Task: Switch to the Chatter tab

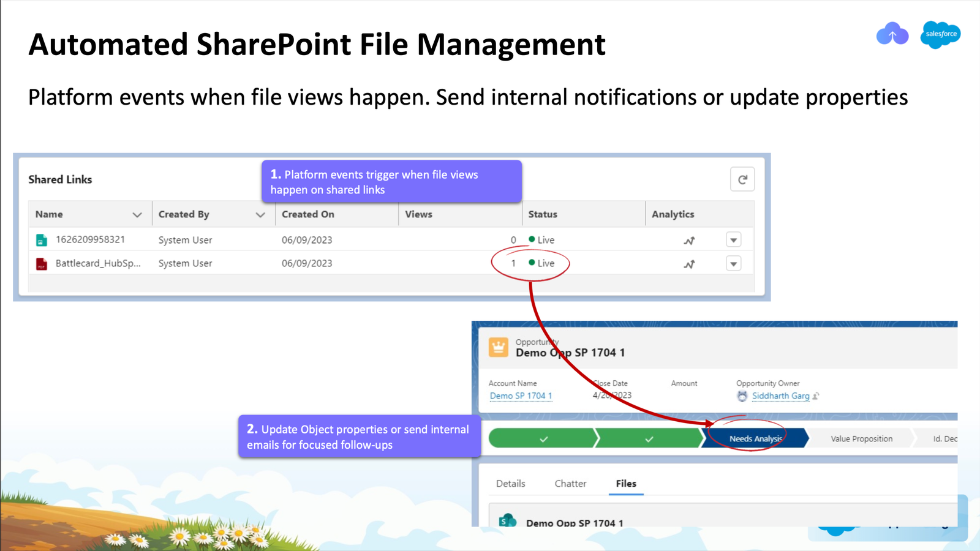Action: click(x=570, y=484)
